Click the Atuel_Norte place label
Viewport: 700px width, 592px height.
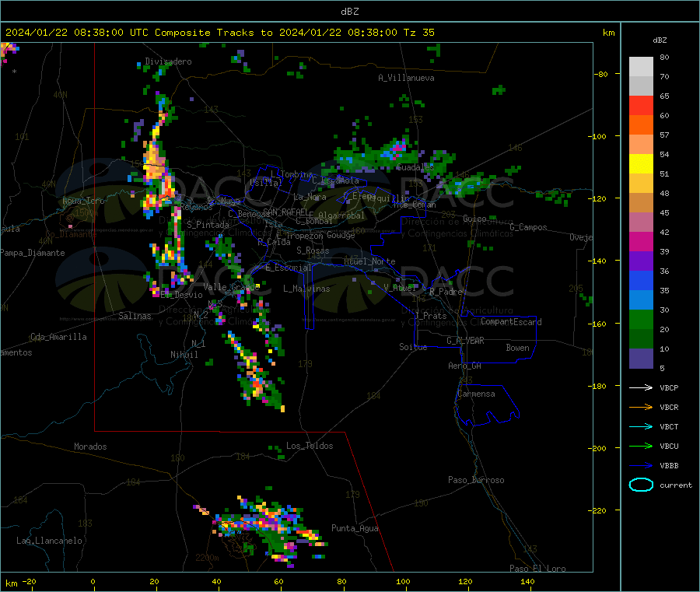[369, 261]
